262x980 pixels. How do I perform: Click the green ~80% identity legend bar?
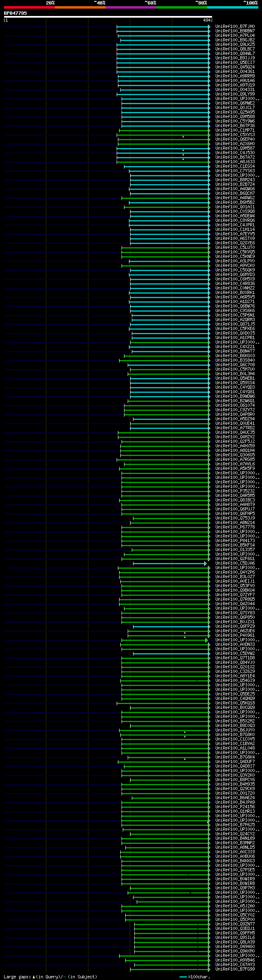click(x=181, y=7)
